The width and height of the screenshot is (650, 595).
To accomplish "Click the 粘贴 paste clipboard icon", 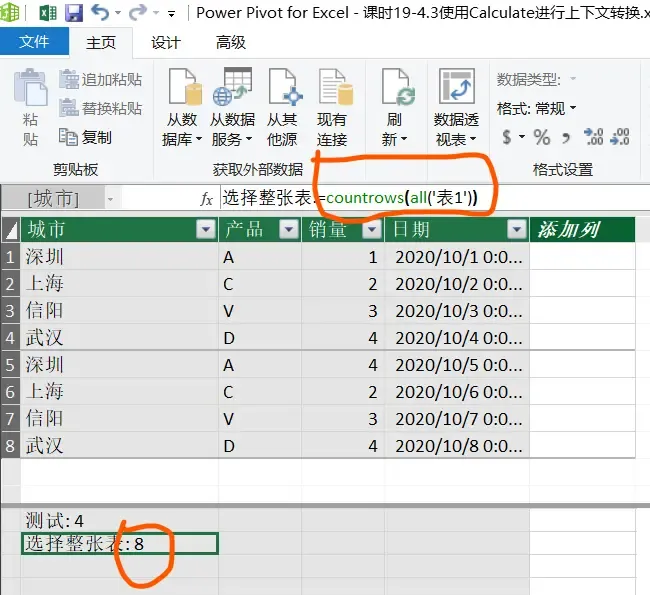I will [x=30, y=87].
